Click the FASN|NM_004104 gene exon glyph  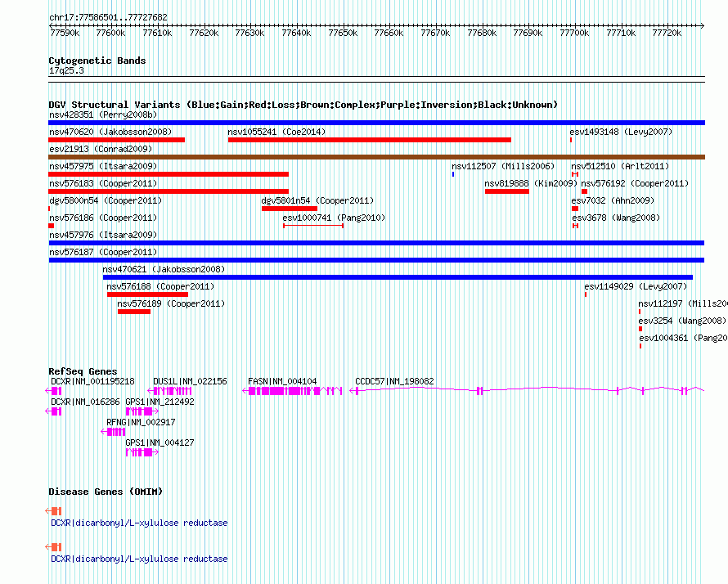(292, 391)
